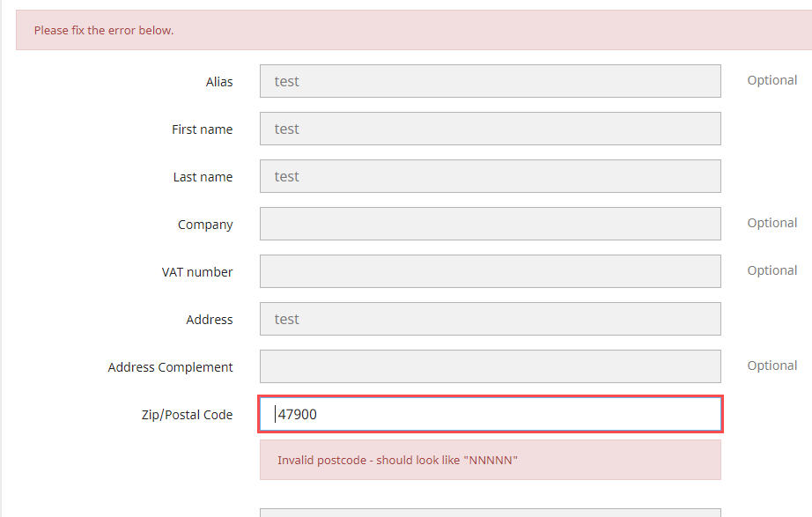The image size is (812, 517).
Task: Click the Last name label
Action: tap(203, 176)
